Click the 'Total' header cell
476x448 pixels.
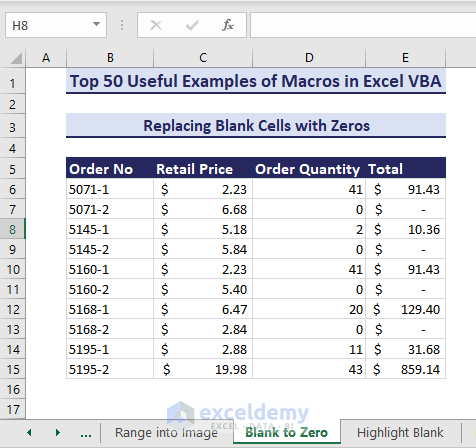405,168
